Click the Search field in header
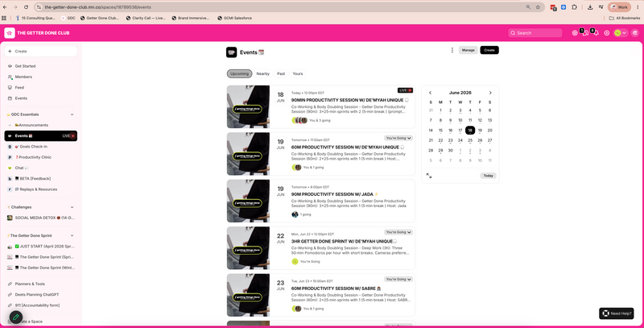This screenshot has height=328, width=644. tap(535, 33)
